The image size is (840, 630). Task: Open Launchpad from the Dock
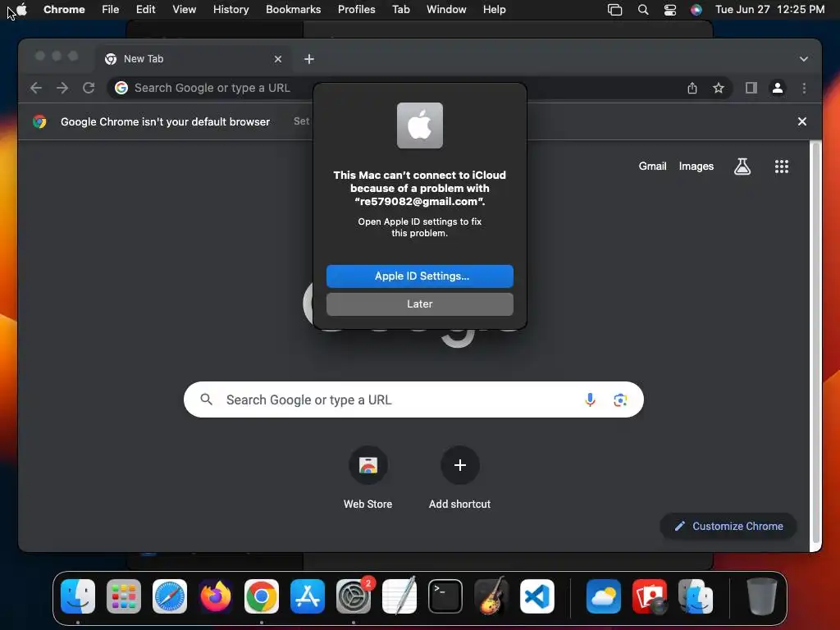click(x=124, y=596)
